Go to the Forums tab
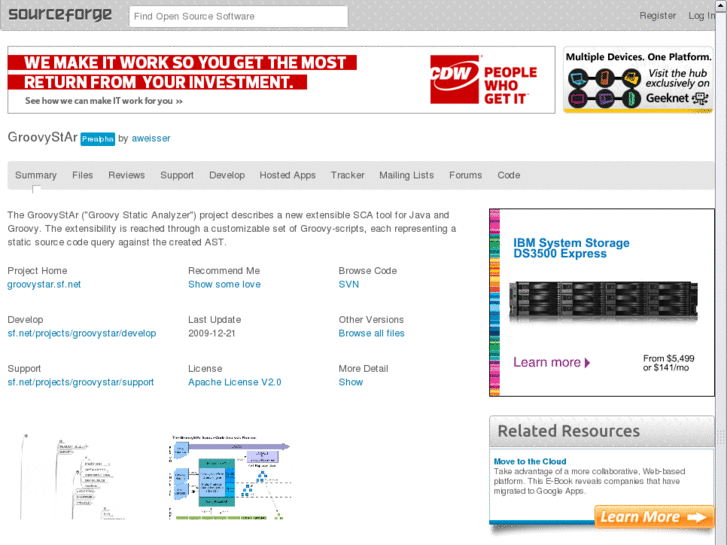Screen dimensions: 727x545 tap(466, 175)
